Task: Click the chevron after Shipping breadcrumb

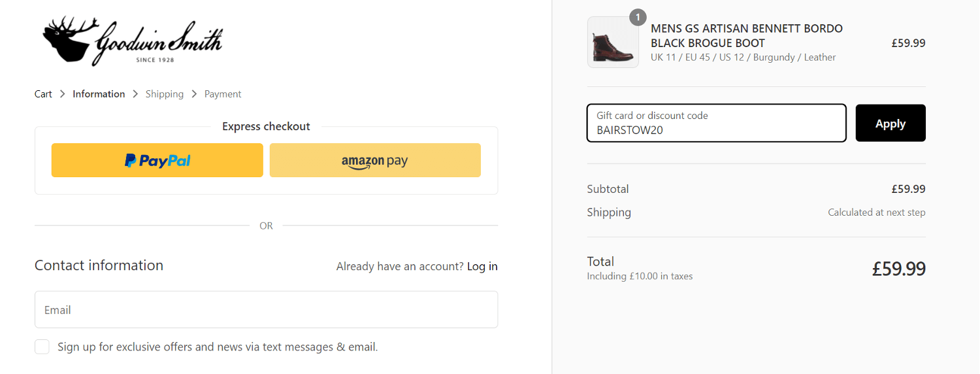Action: pyautogui.click(x=194, y=94)
